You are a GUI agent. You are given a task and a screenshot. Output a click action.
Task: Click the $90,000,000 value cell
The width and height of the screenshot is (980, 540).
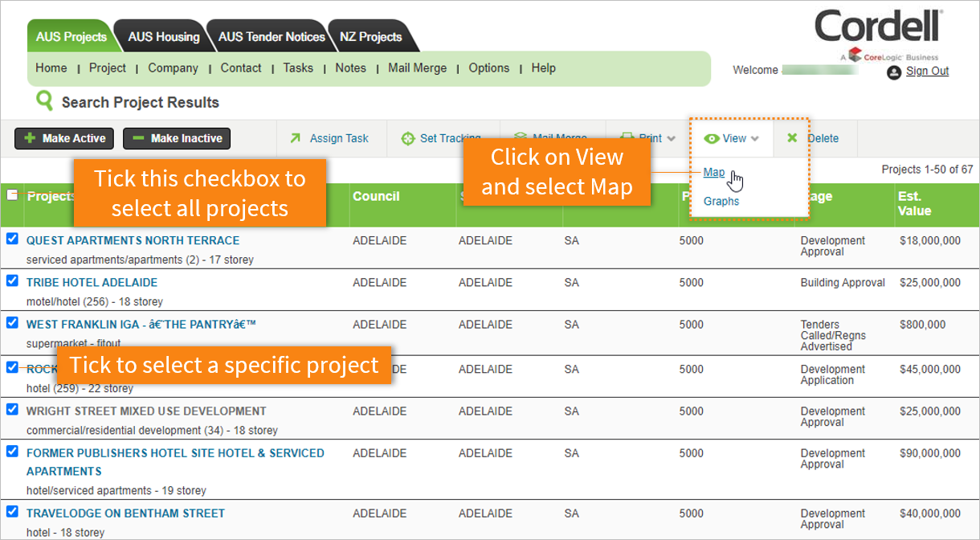pyautogui.click(x=930, y=453)
